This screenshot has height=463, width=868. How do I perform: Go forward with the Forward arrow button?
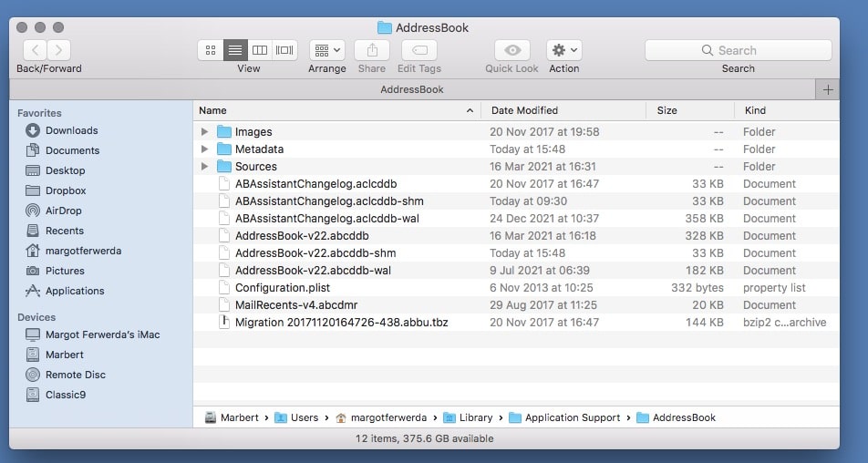[58, 50]
